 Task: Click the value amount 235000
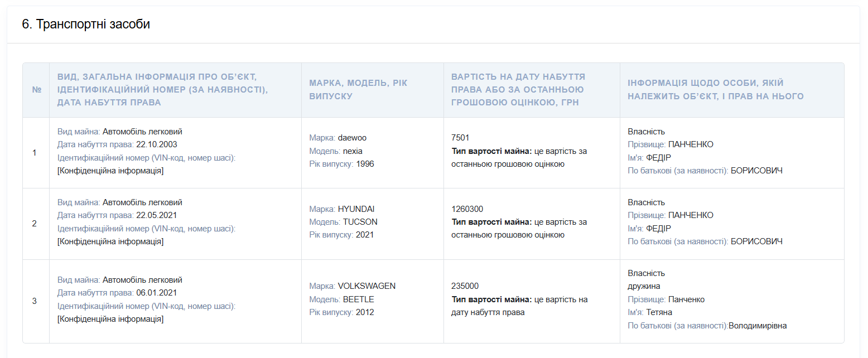(465, 286)
